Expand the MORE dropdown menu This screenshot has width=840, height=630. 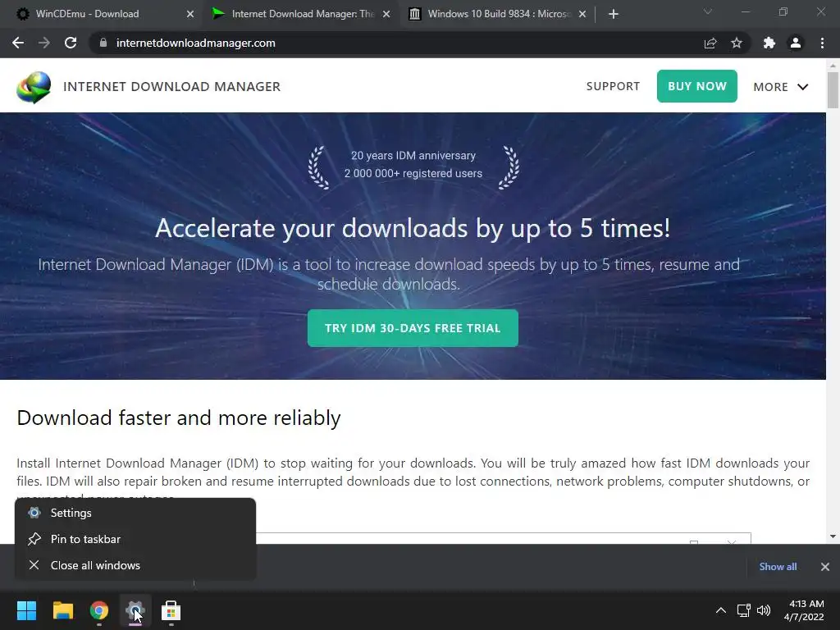[781, 87]
